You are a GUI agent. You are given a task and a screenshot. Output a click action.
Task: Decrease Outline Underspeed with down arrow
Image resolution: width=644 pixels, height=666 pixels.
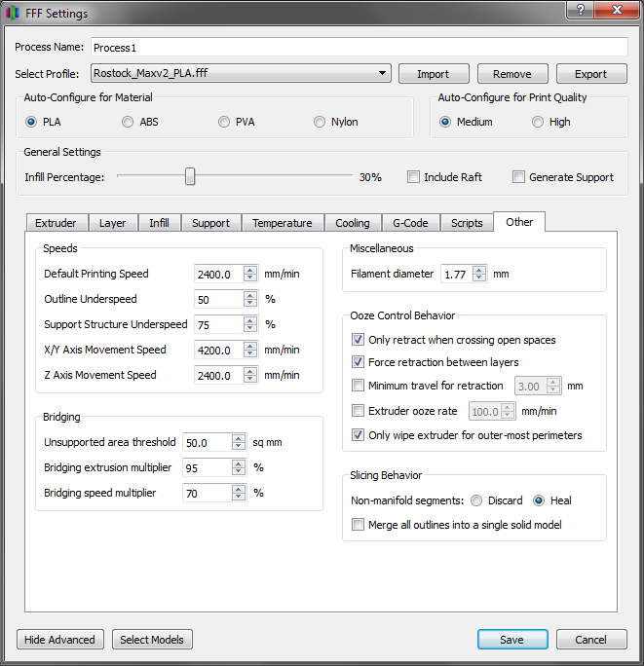coord(250,304)
